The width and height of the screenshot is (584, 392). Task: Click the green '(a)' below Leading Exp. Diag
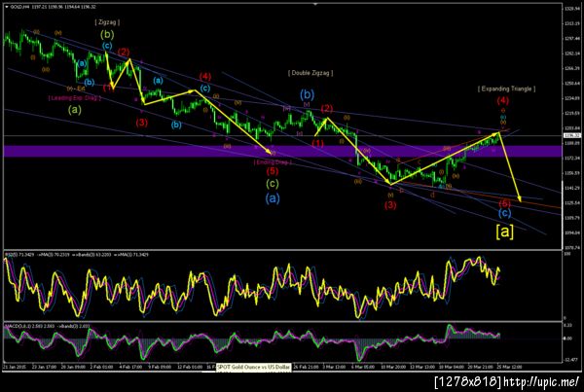pyautogui.click(x=75, y=110)
